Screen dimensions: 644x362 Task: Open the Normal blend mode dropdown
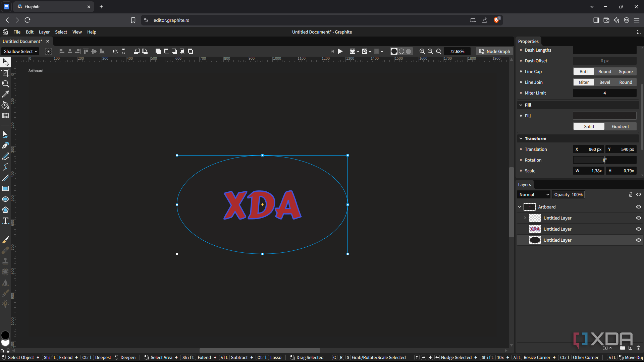click(534, 194)
